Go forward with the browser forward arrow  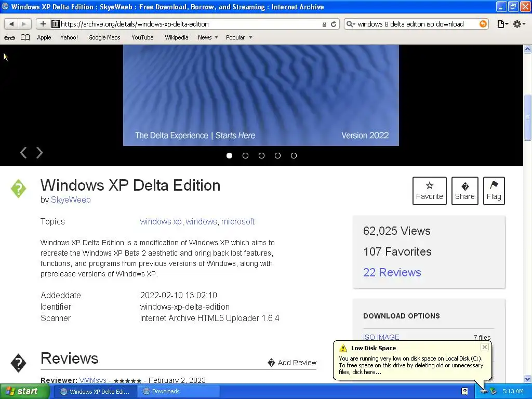pos(24,24)
